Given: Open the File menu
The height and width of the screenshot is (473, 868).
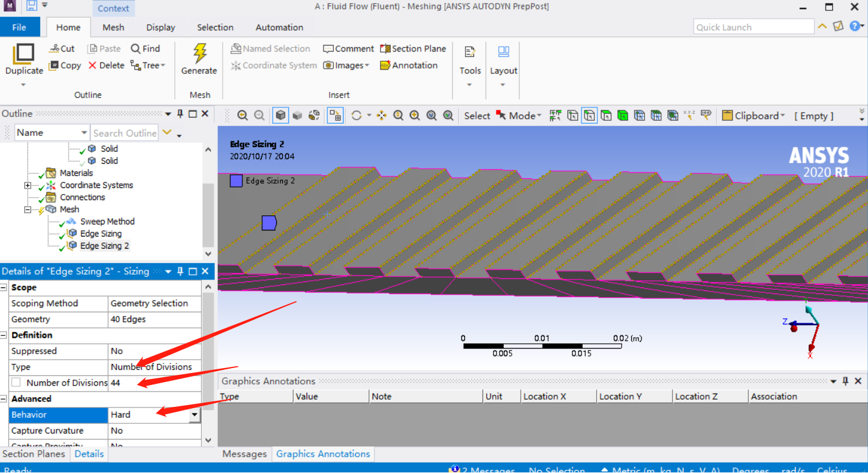Looking at the screenshot, I should tap(19, 27).
